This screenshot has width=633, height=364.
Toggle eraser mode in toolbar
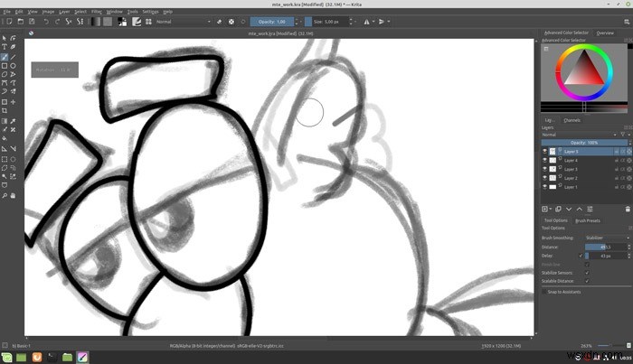pos(219,22)
